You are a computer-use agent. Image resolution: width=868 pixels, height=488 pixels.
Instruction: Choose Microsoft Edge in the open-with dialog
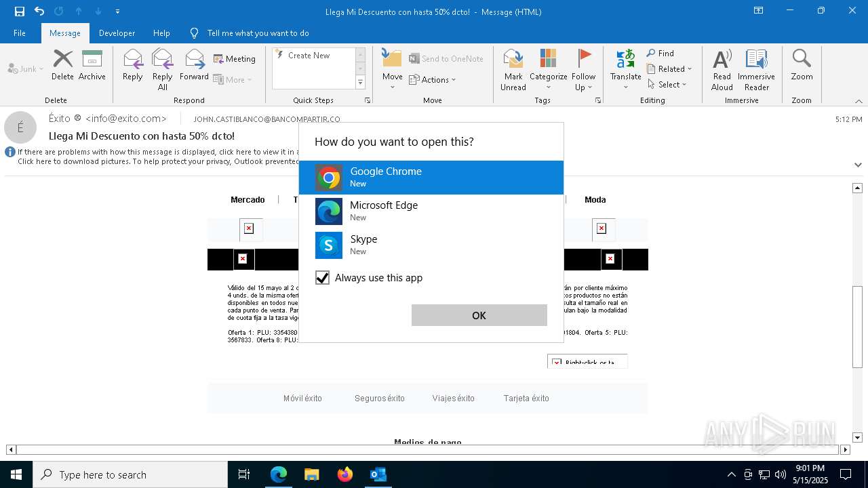pos(431,211)
